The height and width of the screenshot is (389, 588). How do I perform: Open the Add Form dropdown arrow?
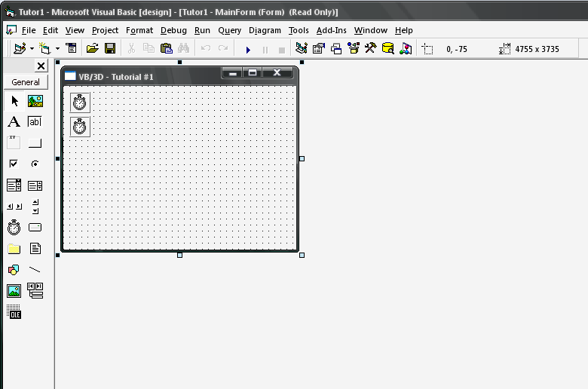click(x=57, y=48)
